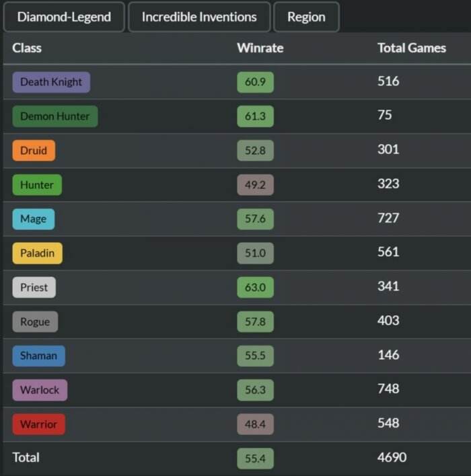Open the Mage class tag

pos(34,219)
